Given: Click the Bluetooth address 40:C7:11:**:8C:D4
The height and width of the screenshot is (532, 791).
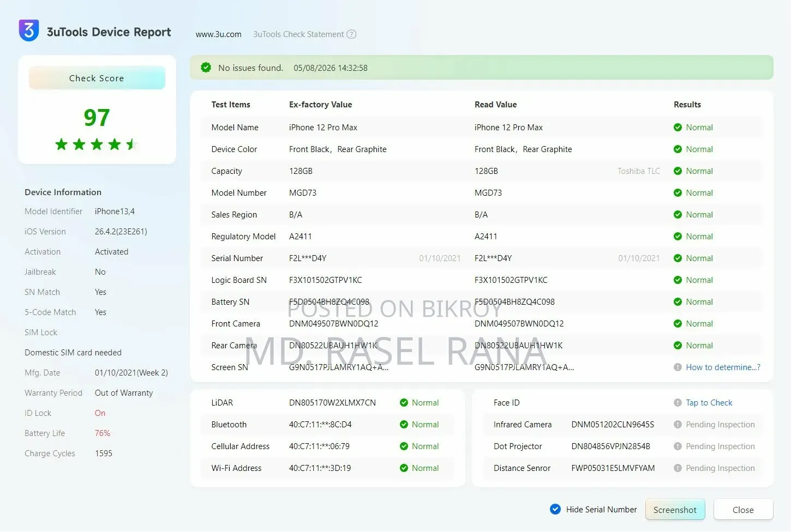Looking at the screenshot, I should click(320, 425).
